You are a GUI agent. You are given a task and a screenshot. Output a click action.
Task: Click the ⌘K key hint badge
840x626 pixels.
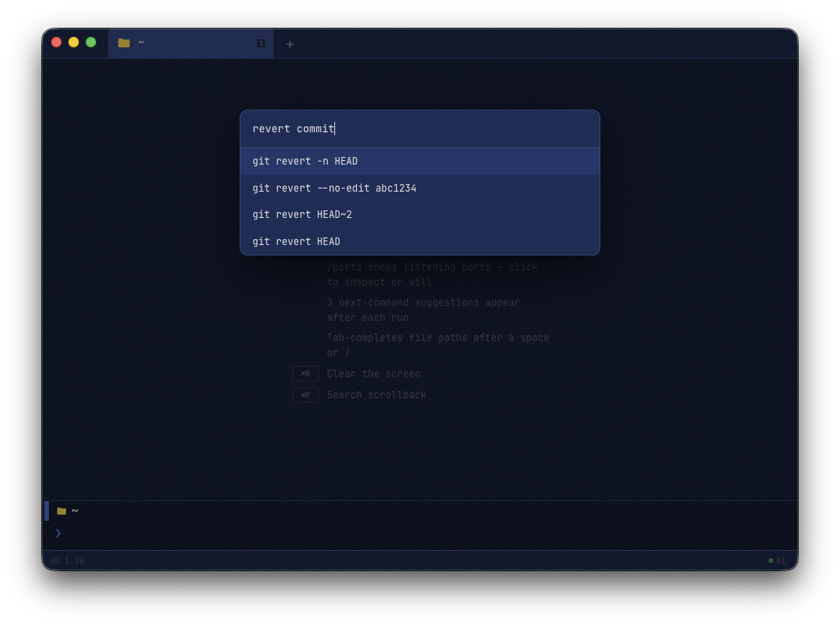(306, 373)
